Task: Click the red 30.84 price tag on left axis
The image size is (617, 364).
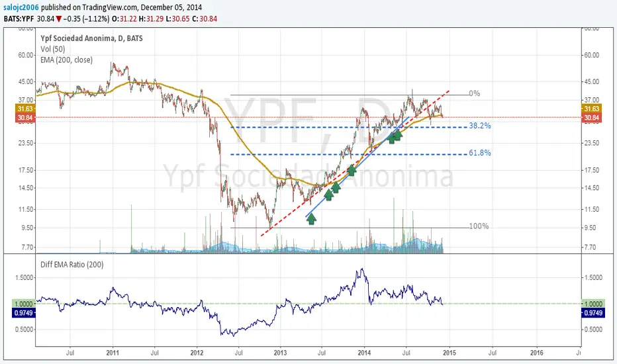Action: [25, 118]
